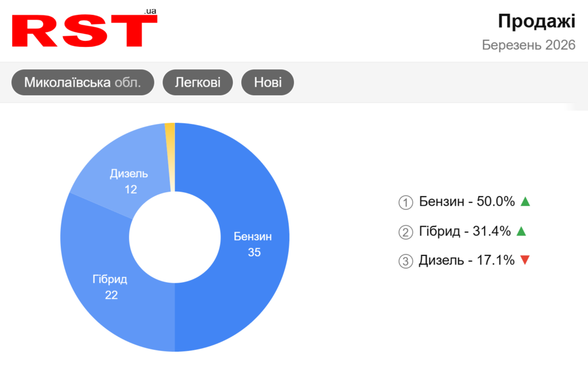
Task: Click the circled number 1 legend marker
Action: pyautogui.click(x=406, y=202)
